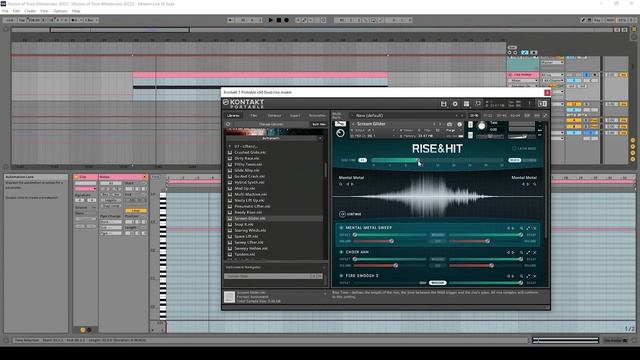Click the Scream Glider snapshot camera icon

point(449,124)
